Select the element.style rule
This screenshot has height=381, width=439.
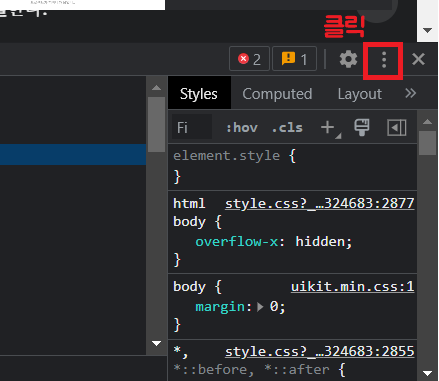pyautogui.click(x=226, y=156)
